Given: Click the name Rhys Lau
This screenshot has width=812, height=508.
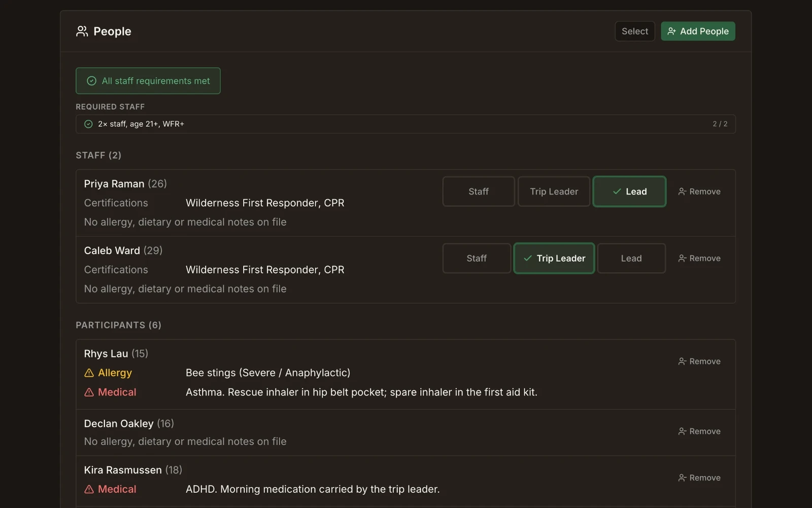Looking at the screenshot, I should click(106, 354).
